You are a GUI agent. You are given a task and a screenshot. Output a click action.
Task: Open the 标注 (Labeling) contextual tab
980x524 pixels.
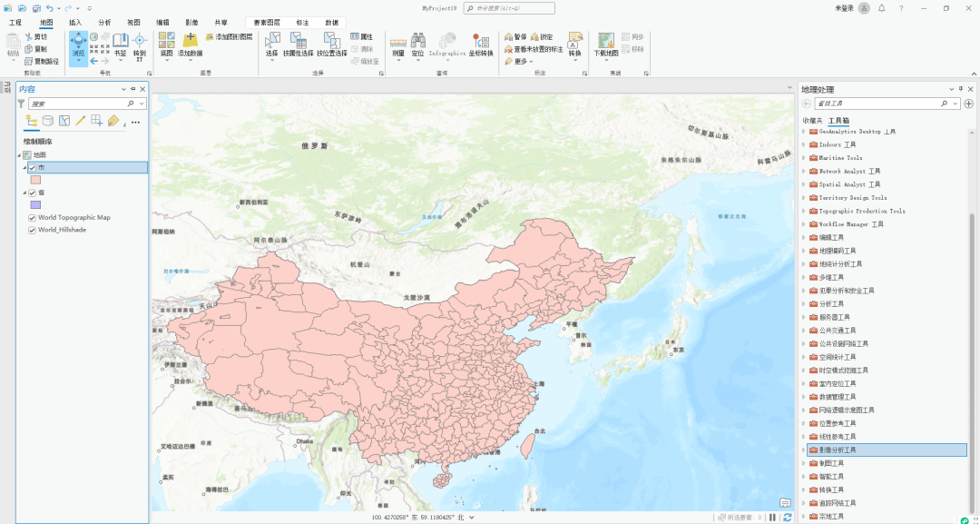click(x=302, y=23)
